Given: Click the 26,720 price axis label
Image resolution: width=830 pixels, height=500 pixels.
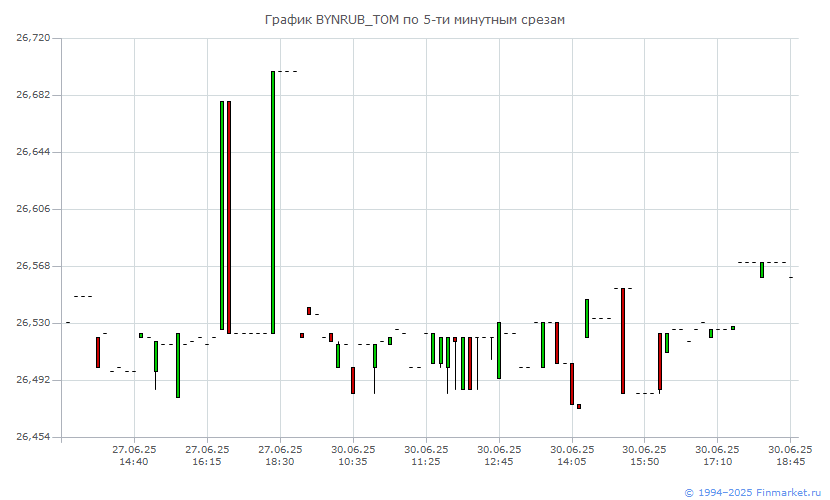Looking at the screenshot, I should click(x=33, y=38).
